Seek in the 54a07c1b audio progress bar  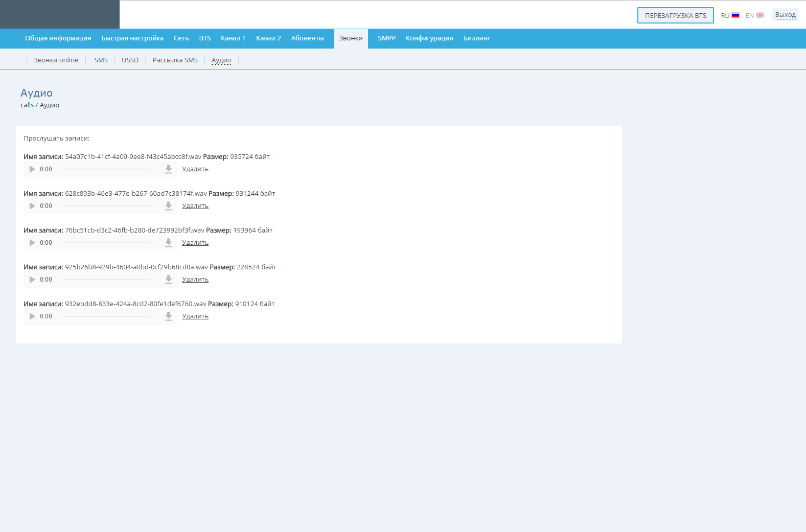106,169
